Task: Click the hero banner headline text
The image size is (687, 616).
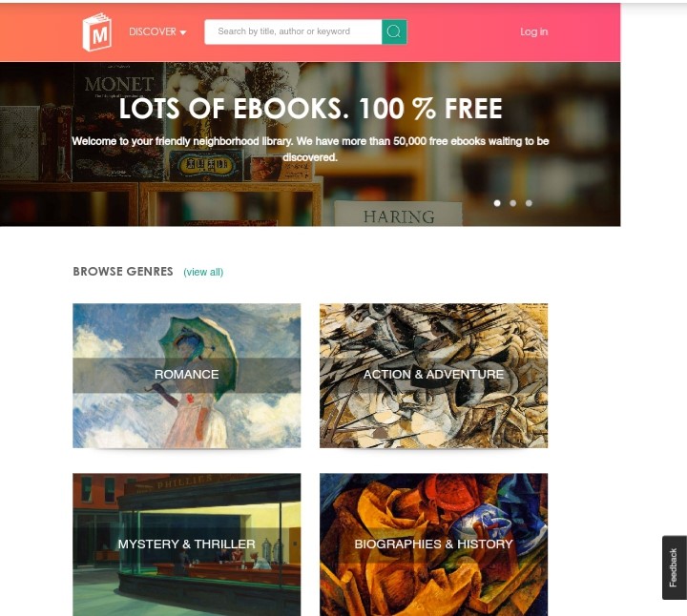Action: pos(310,109)
